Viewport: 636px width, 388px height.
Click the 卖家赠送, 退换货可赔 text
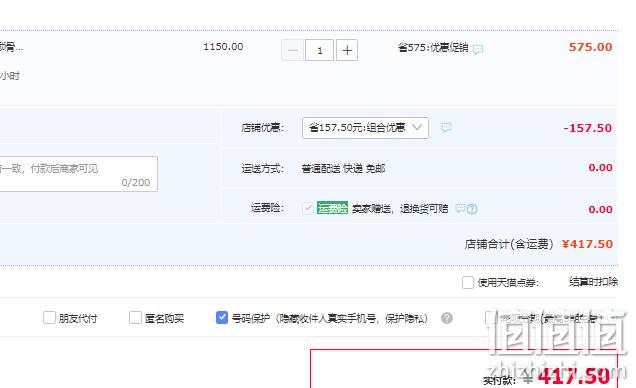(x=400, y=208)
